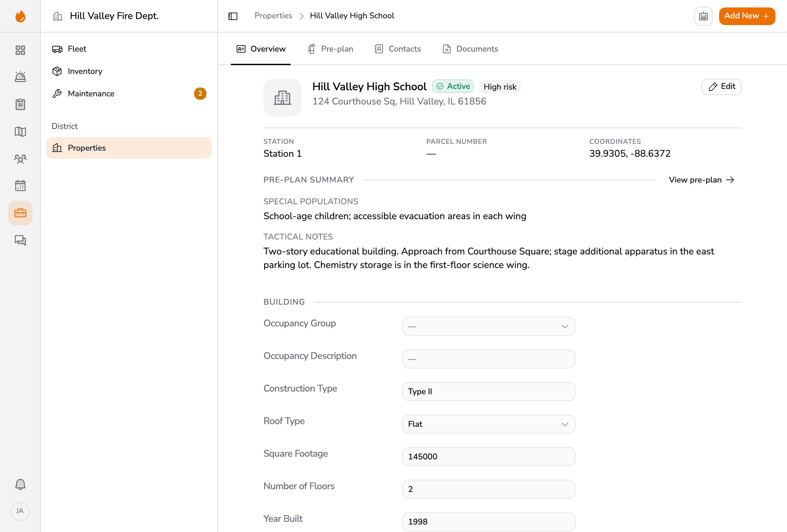Click the Construction Type field
Screen dimensions: 787x532
point(489,392)
